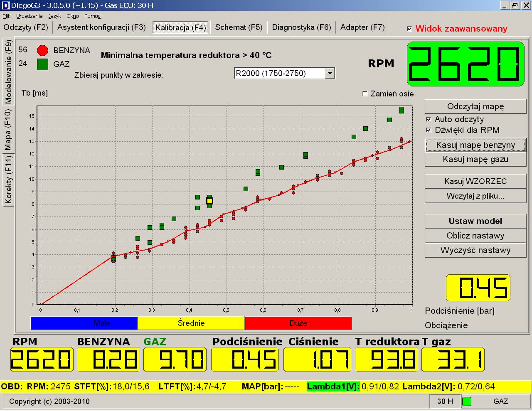This screenshot has height=411, width=532.
Task: Click the GAZ point count 24
Action: [23, 64]
